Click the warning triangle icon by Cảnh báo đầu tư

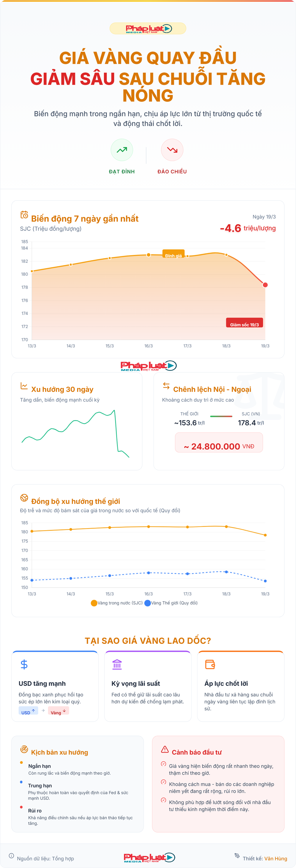165,749
